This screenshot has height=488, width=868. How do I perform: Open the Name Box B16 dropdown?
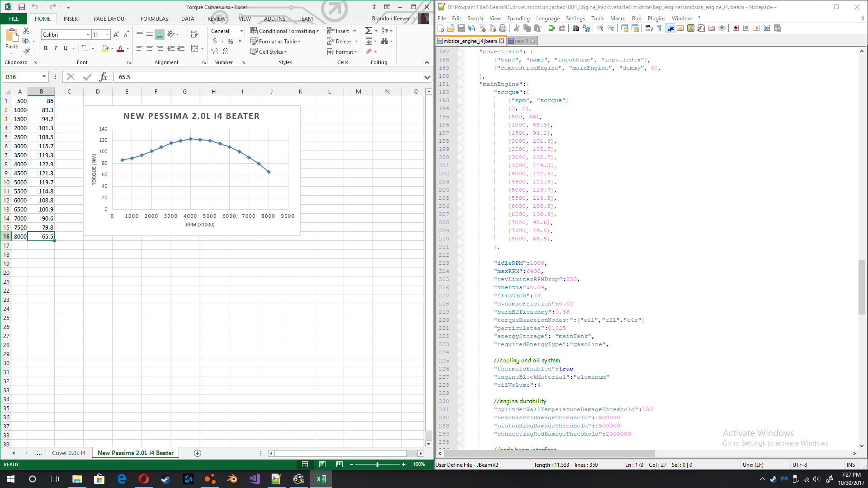44,77
